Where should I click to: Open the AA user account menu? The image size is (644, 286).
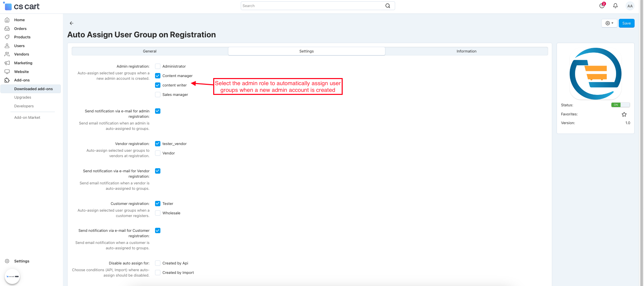pyautogui.click(x=630, y=6)
